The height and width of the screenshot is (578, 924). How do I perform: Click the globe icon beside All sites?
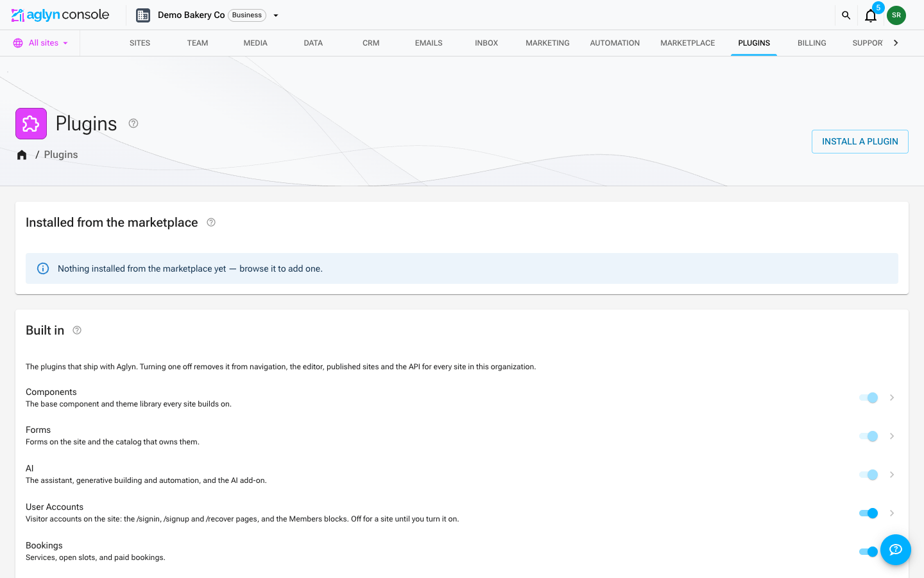[x=18, y=43]
